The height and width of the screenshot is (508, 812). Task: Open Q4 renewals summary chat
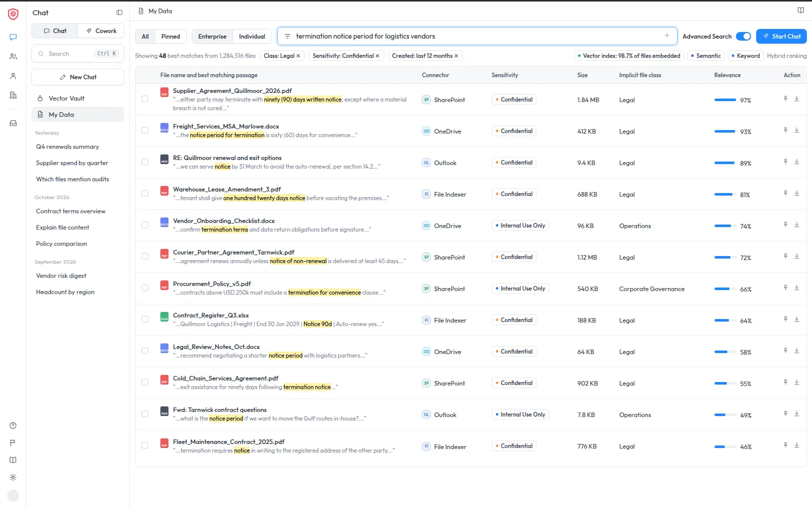point(67,147)
